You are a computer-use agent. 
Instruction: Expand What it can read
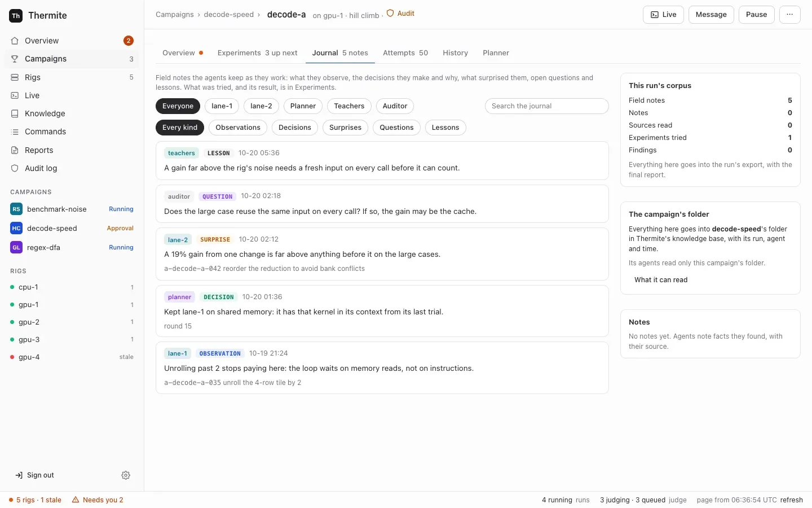coord(661,280)
